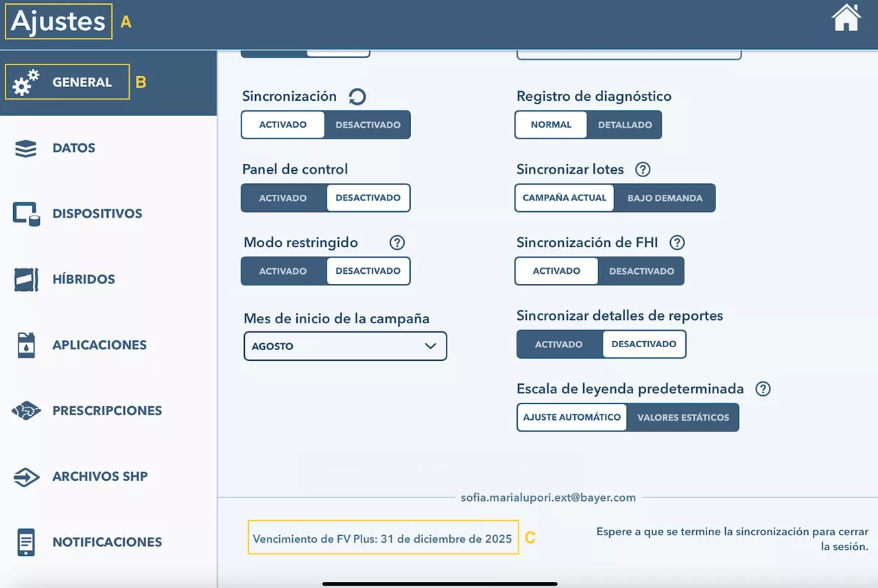Click the Prescripciones field map icon
878x588 pixels.
25,410
